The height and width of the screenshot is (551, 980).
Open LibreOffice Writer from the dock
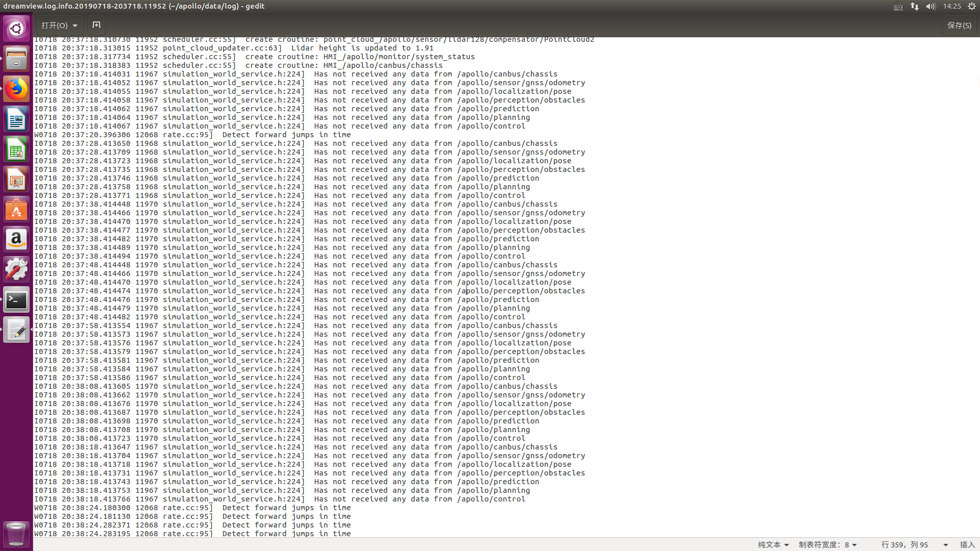[x=16, y=119]
